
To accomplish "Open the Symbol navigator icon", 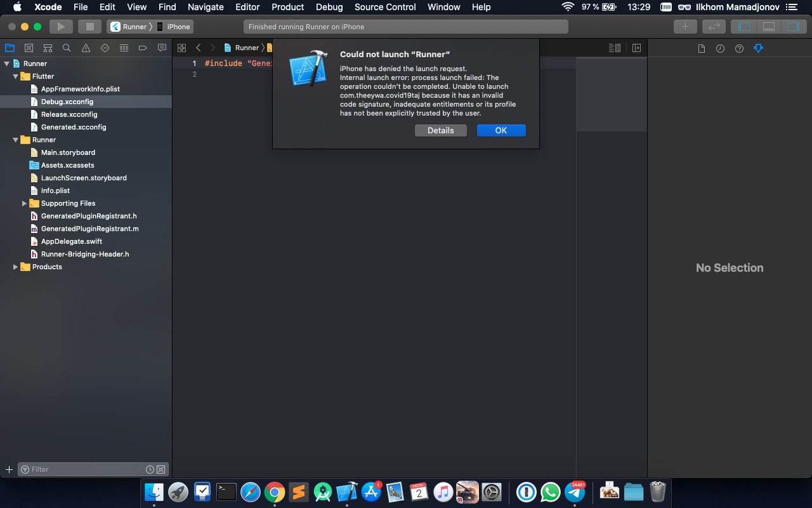I will pyautogui.click(x=48, y=48).
